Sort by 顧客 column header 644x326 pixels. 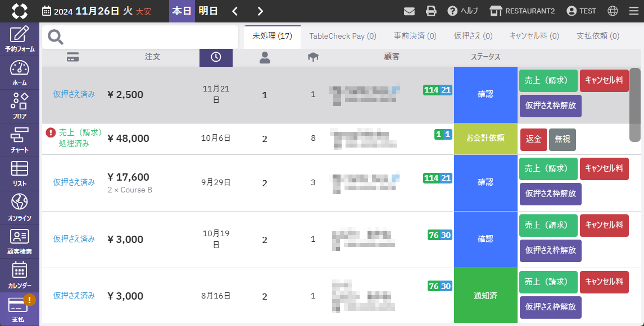pos(392,57)
